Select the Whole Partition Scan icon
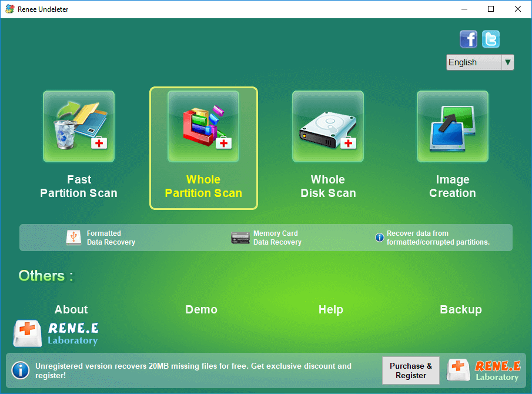Viewport: 532px width, 394px height. pyautogui.click(x=203, y=126)
